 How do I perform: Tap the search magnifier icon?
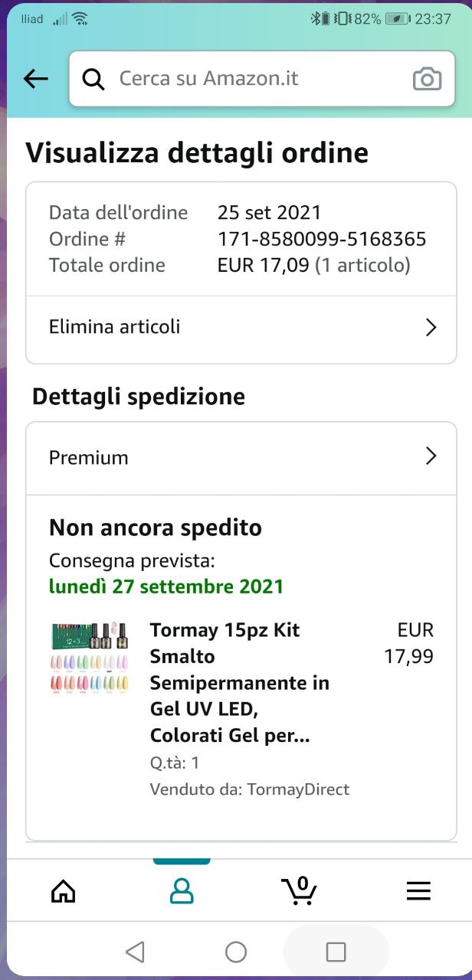[x=93, y=79]
